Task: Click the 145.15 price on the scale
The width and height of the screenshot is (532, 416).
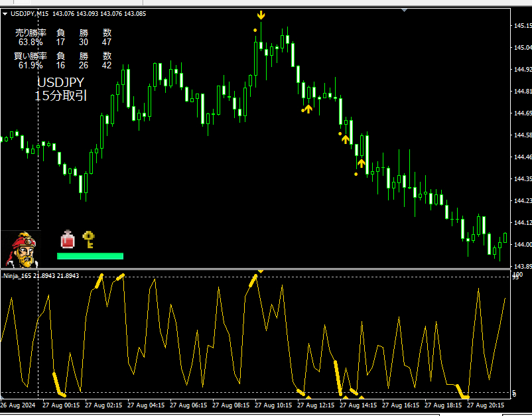Action: point(523,25)
